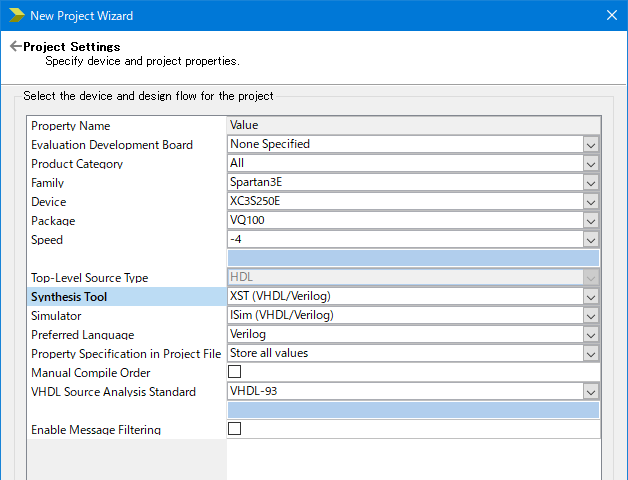Viewport: 628px width, 480px height.
Task: Open the Package dropdown showing VQ100
Action: tap(591, 221)
